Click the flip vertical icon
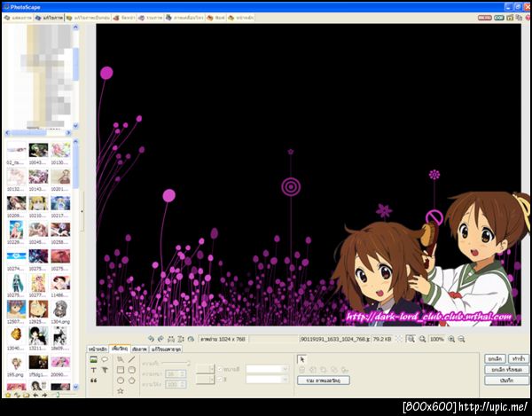 tap(181, 339)
